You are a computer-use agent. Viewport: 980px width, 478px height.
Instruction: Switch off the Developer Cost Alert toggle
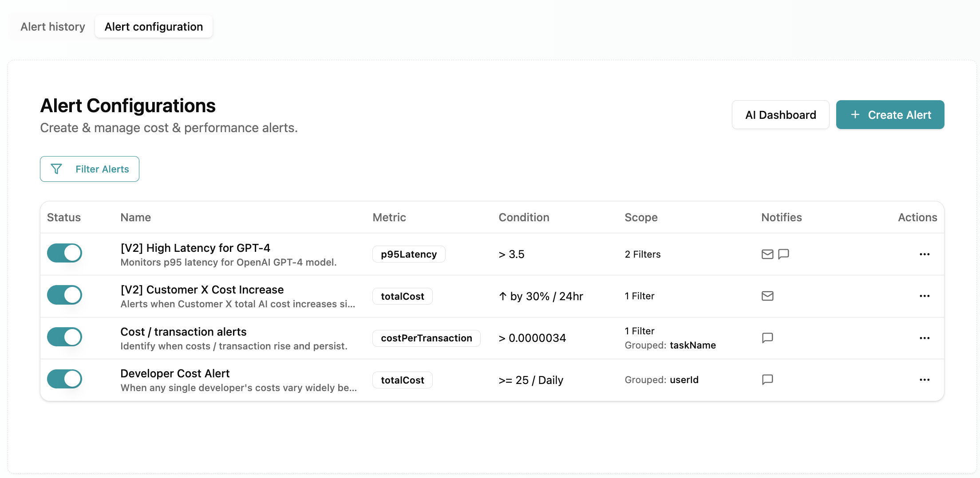tap(65, 379)
